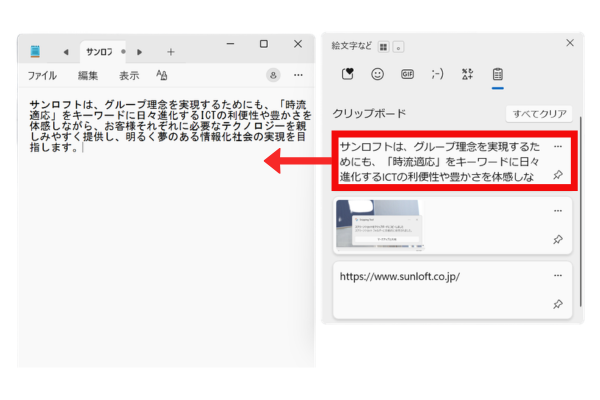Pin the screenshot image clipboard item

coord(558,240)
